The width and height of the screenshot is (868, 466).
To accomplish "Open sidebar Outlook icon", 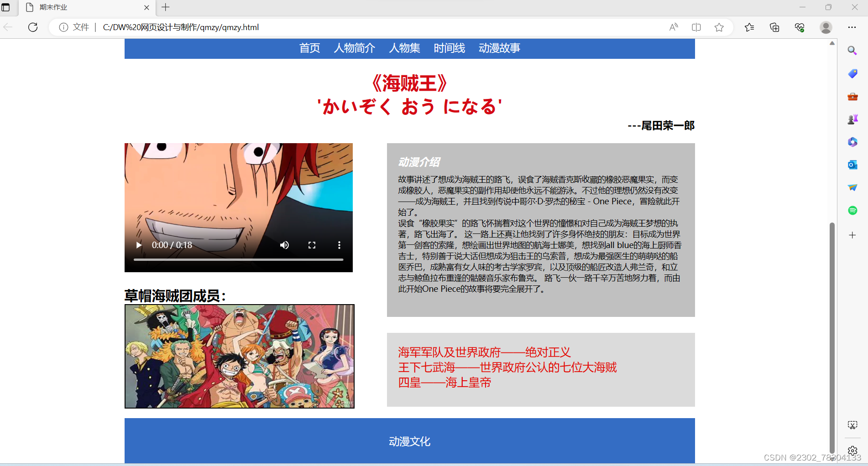I will click(x=852, y=165).
